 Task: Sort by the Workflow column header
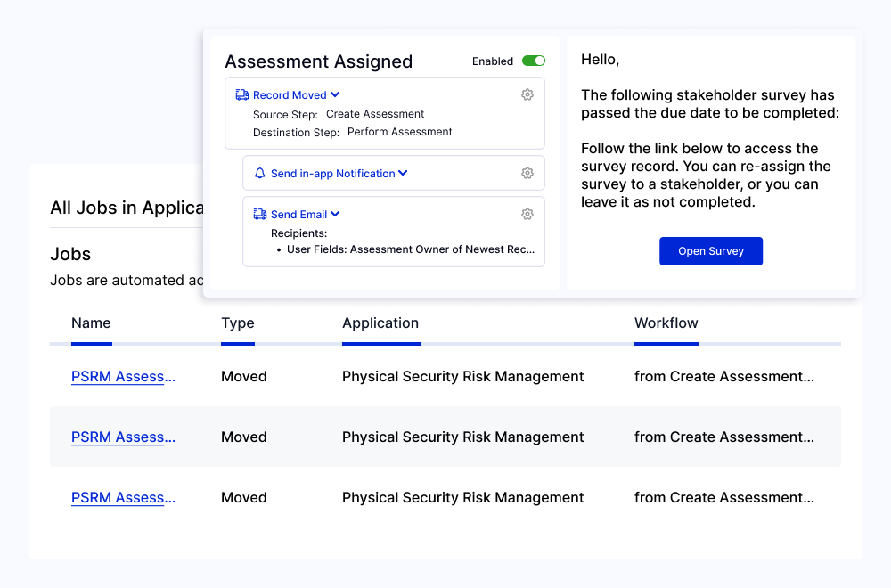(666, 323)
